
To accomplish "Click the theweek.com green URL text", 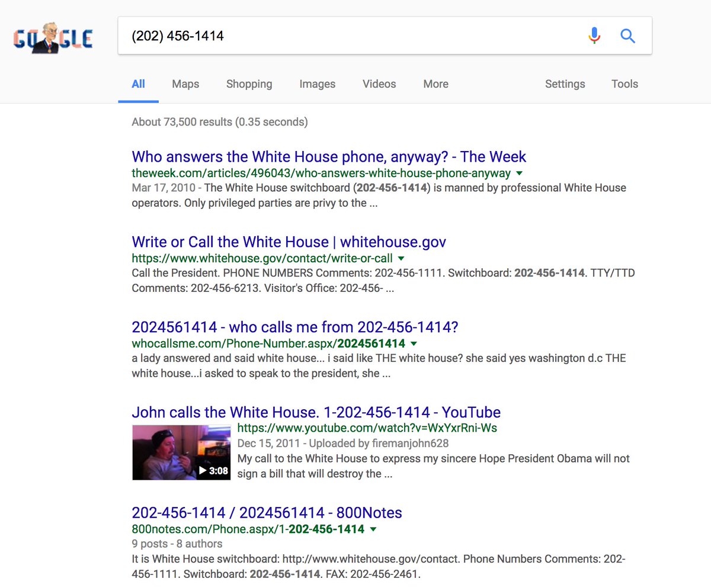I will click(x=321, y=173).
